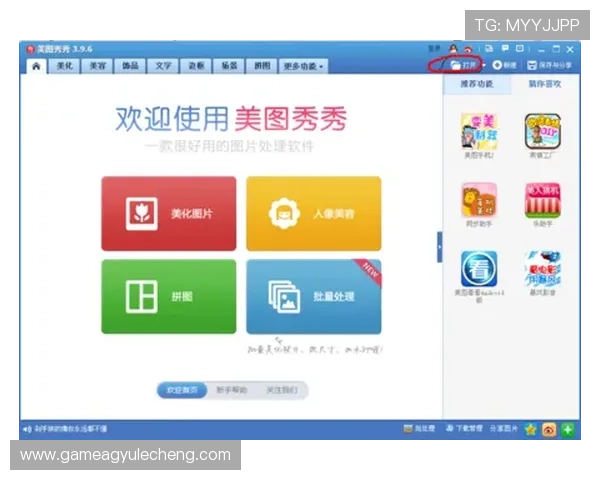This screenshot has height=480, width=600.
Task: Click the green plus share icon
Action: tap(568, 429)
